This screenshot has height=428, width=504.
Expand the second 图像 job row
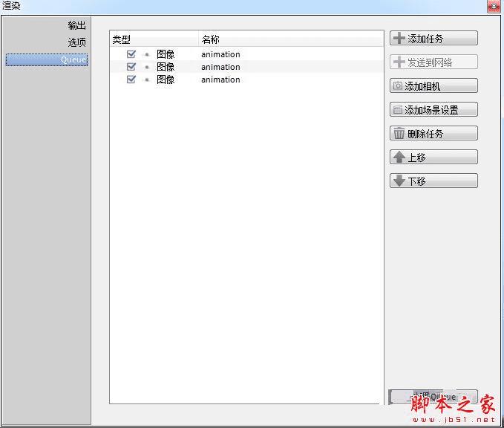[x=147, y=67]
